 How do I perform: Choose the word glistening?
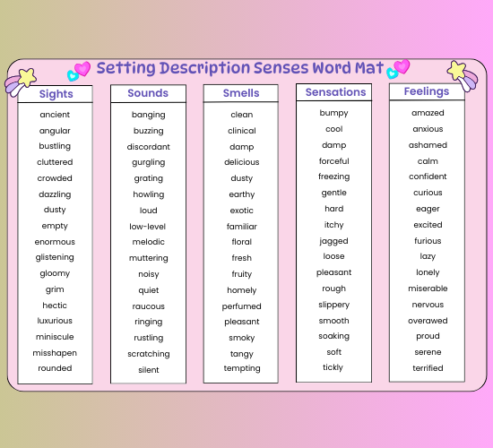(x=55, y=257)
